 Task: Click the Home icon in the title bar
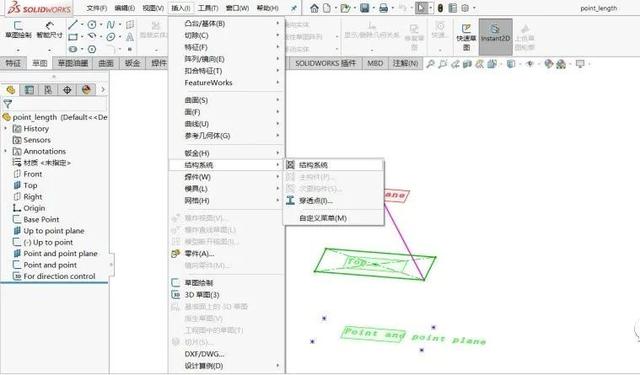[314, 8]
